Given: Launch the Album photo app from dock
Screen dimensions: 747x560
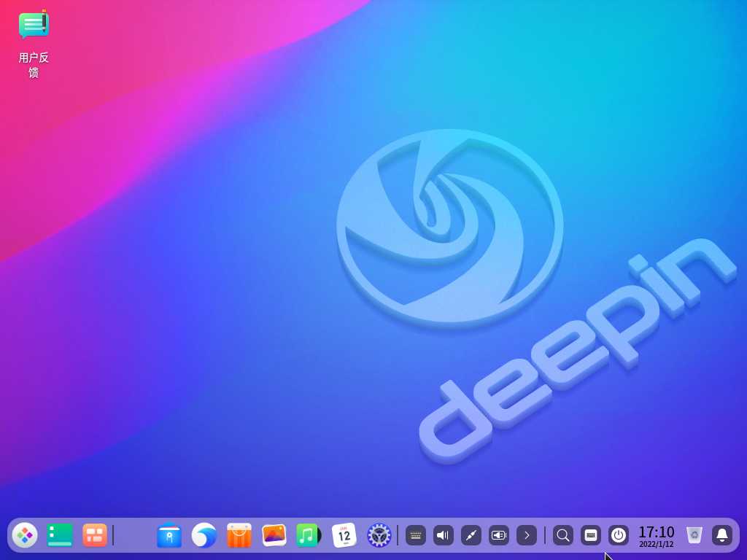Looking at the screenshot, I should (x=274, y=535).
